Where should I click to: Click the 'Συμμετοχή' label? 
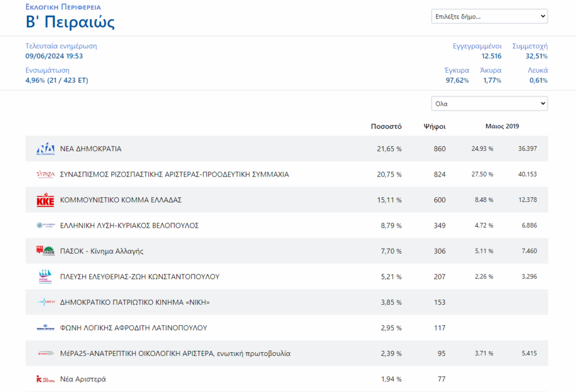coord(530,46)
